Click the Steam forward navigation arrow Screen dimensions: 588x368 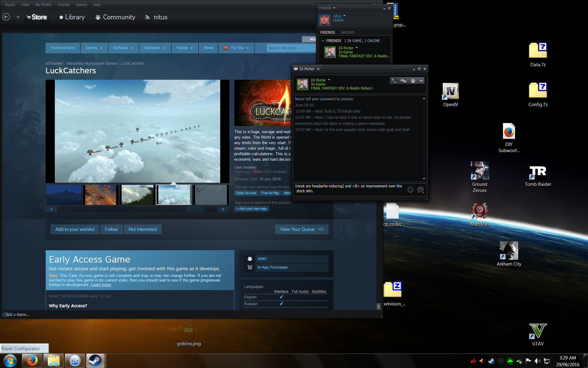[x=18, y=17]
